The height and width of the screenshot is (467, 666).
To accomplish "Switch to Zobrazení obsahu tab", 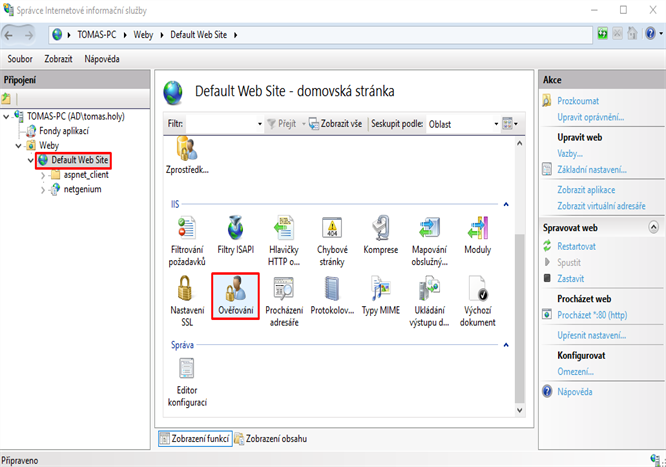I will click(271, 439).
